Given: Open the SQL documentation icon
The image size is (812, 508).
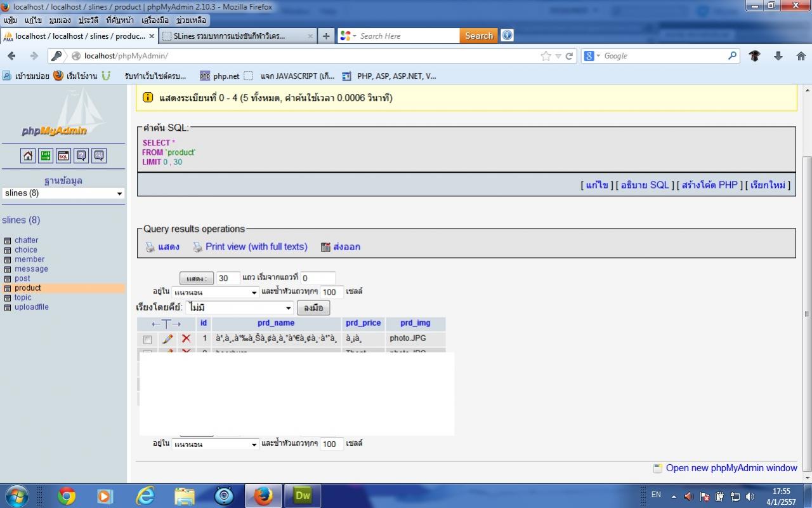Looking at the screenshot, I should click(99, 156).
